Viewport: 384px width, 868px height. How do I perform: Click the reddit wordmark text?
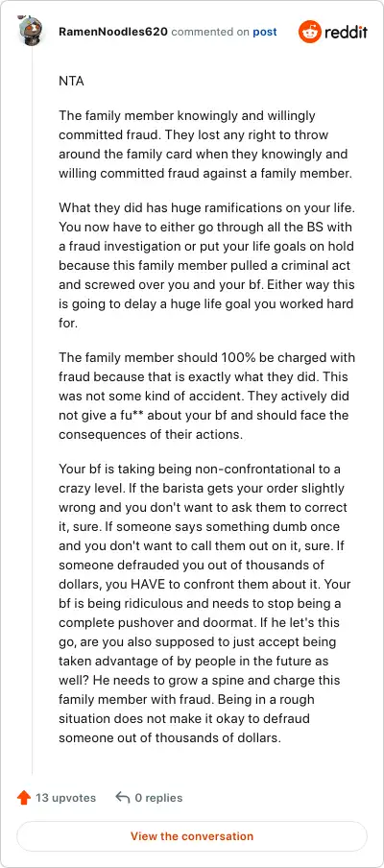click(346, 32)
